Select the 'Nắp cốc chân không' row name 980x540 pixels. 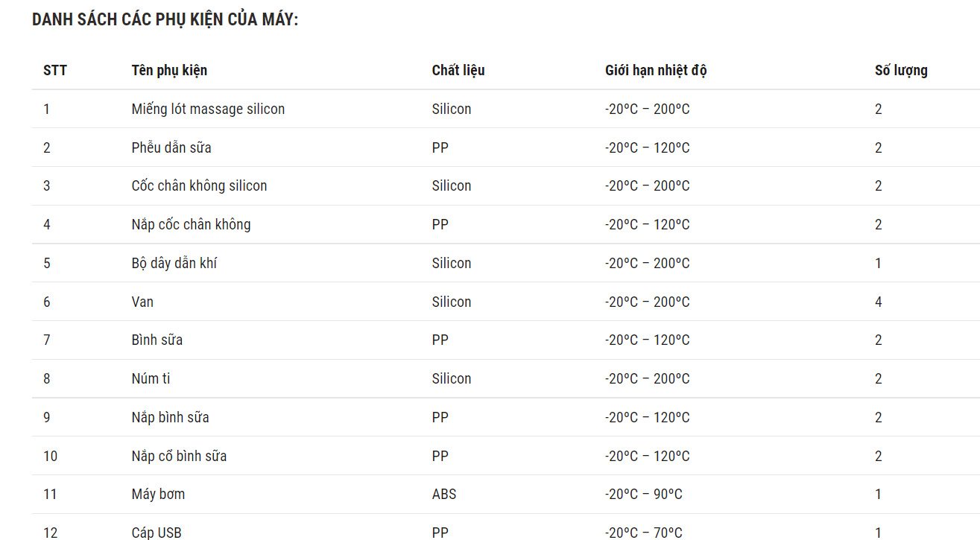point(191,225)
